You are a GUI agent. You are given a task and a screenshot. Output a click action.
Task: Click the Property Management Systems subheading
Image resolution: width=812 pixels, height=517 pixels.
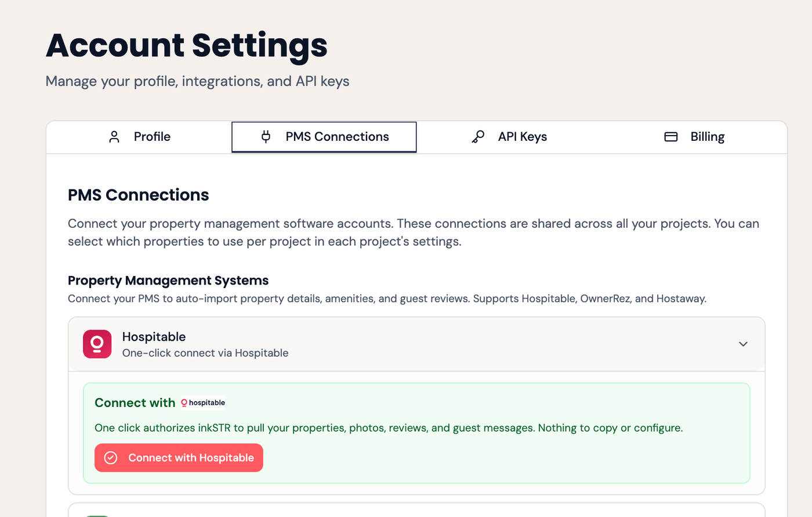coord(168,281)
